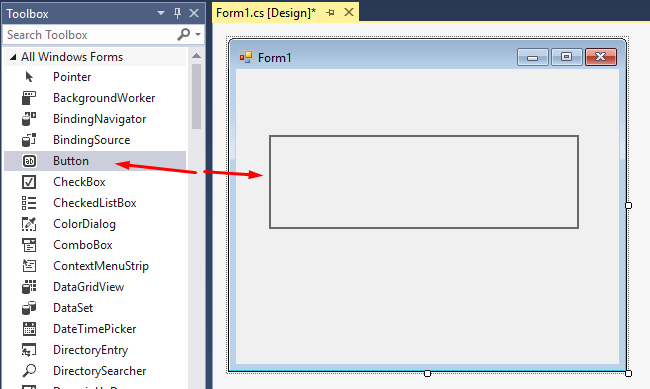Click the red close button on Form1
Image resolution: width=650 pixels, height=389 pixels.
point(601,57)
